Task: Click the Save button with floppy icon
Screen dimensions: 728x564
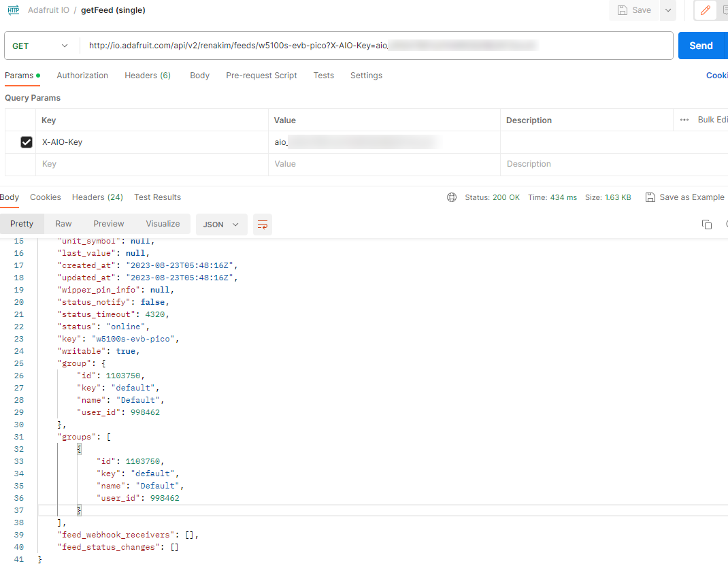Action: coord(634,10)
